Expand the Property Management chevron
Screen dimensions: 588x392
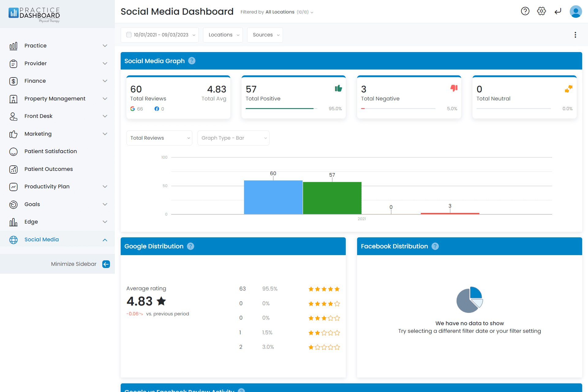click(x=105, y=99)
